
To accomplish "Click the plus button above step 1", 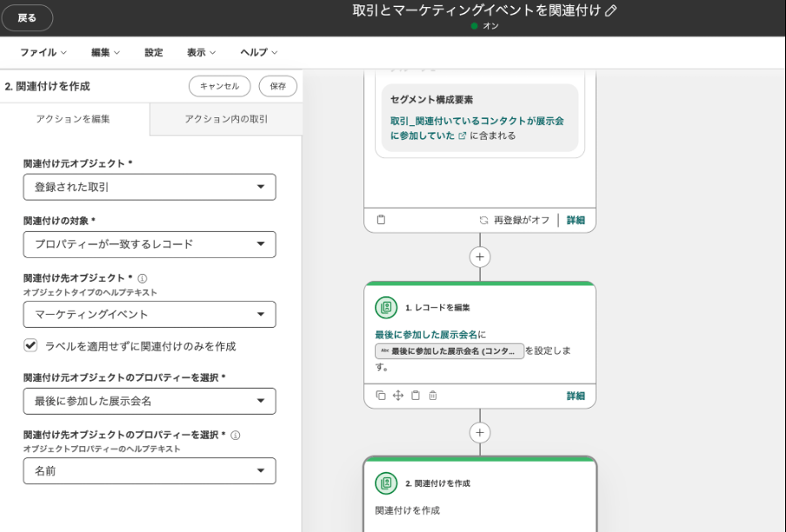I will [x=480, y=257].
